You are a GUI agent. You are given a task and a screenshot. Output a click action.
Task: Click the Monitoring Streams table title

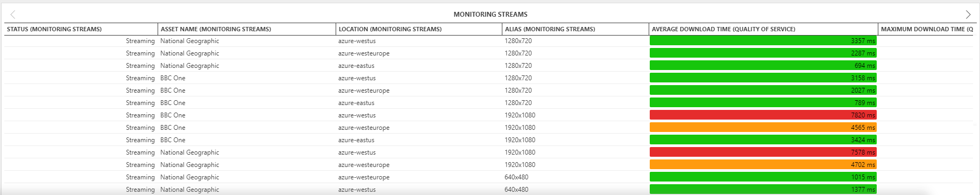490,15
